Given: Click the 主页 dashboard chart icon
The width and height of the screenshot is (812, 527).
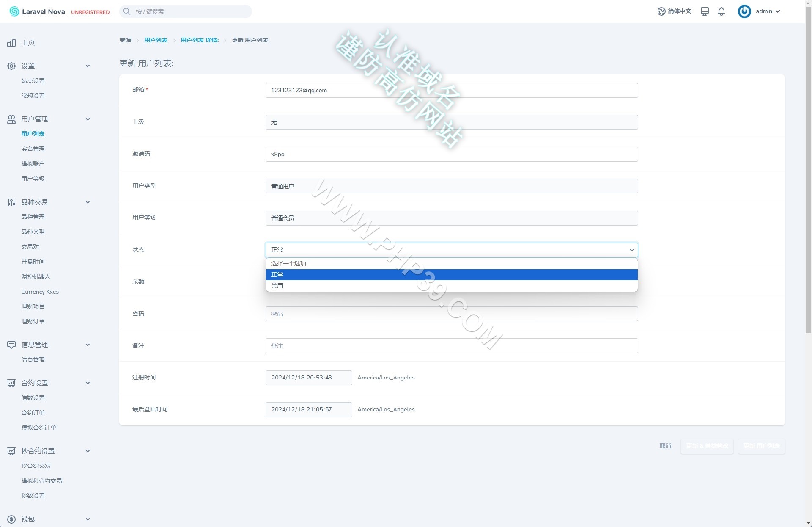Looking at the screenshot, I should click(11, 43).
